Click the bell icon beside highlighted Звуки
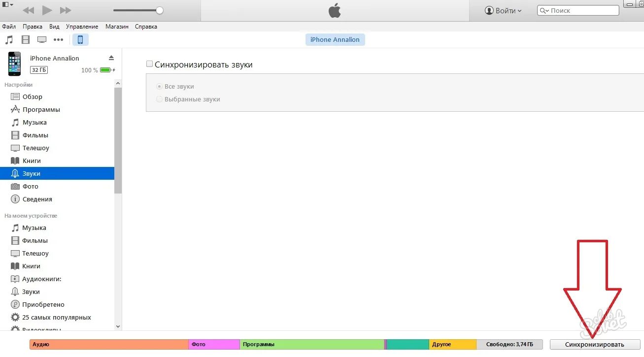644x357 pixels. coord(15,173)
